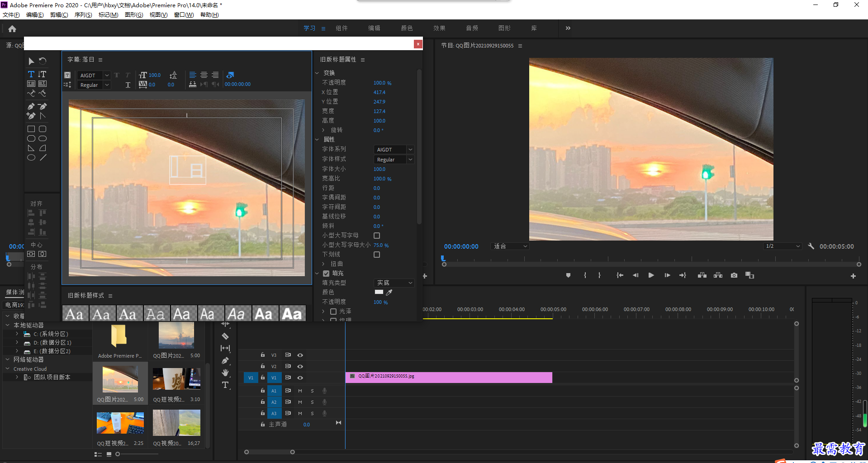
Task: Toggle lock on track V3
Action: point(262,355)
